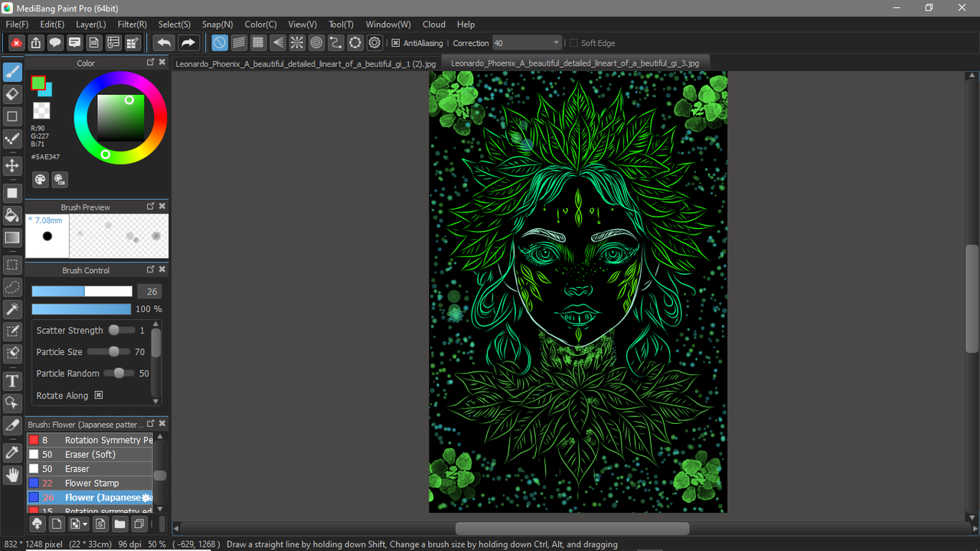
Task: Select the Flower Stamp brush
Action: coord(90,483)
